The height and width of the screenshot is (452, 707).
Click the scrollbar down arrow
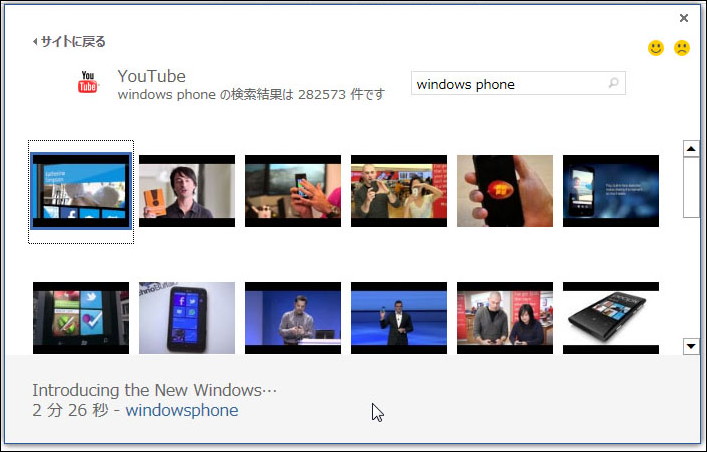[x=691, y=346]
